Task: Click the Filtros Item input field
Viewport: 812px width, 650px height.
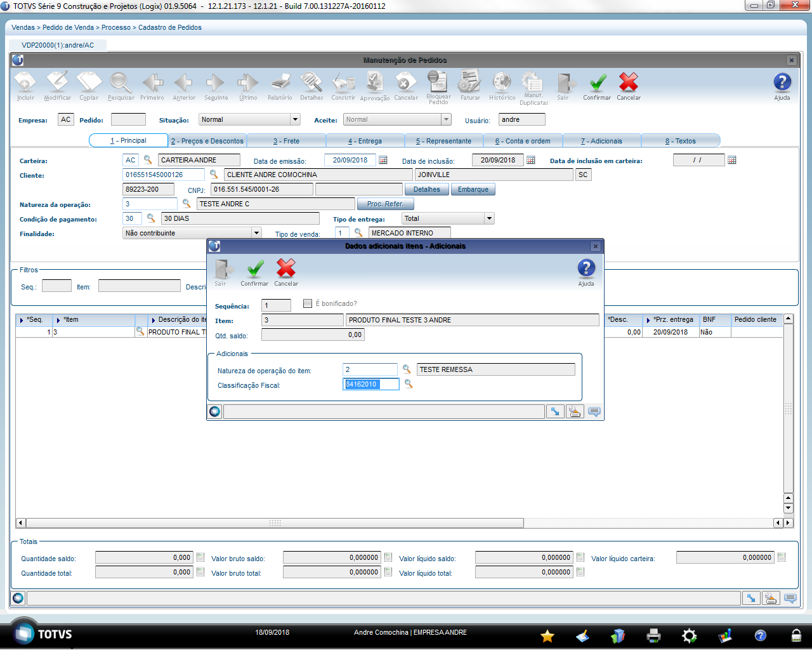Action: pyautogui.click(x=140, y=286)
